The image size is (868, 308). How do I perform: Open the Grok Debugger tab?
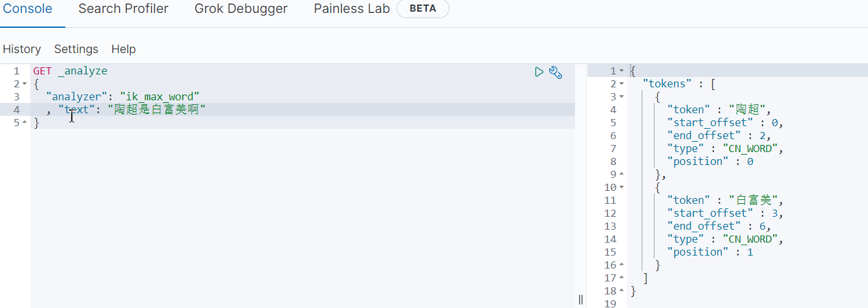[241, 9]
